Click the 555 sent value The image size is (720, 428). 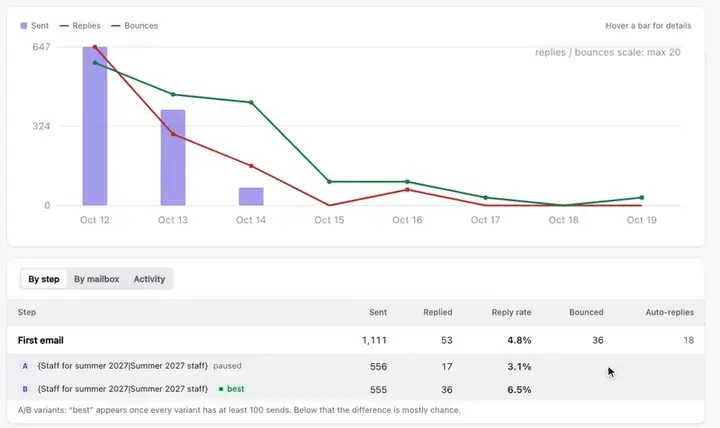click(x=378, y=389)
